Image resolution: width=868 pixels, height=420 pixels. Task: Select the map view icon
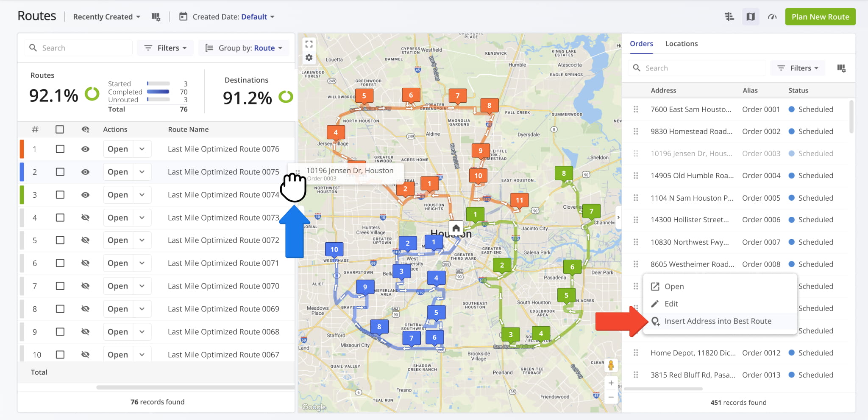tap(750, 17)
